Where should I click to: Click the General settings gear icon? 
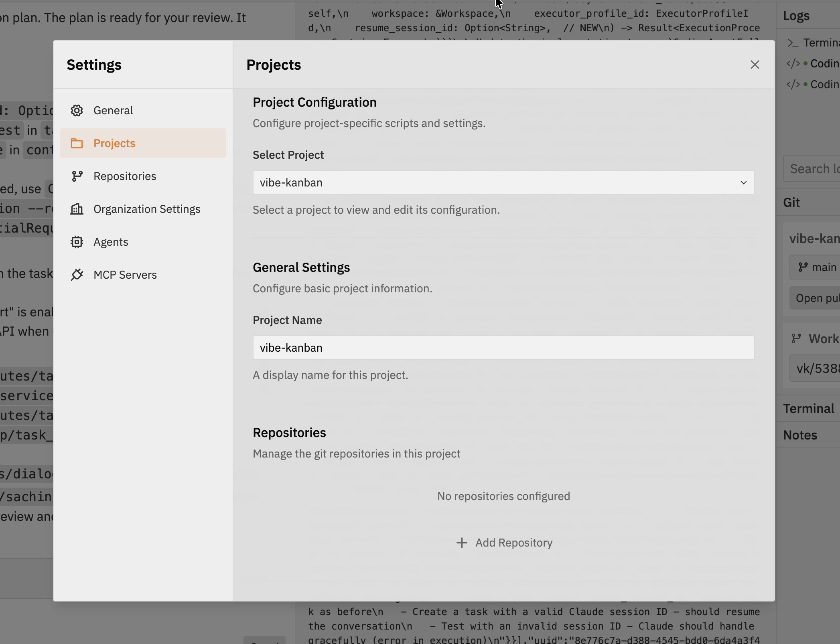pyautogui.click(x=77, y=110)
